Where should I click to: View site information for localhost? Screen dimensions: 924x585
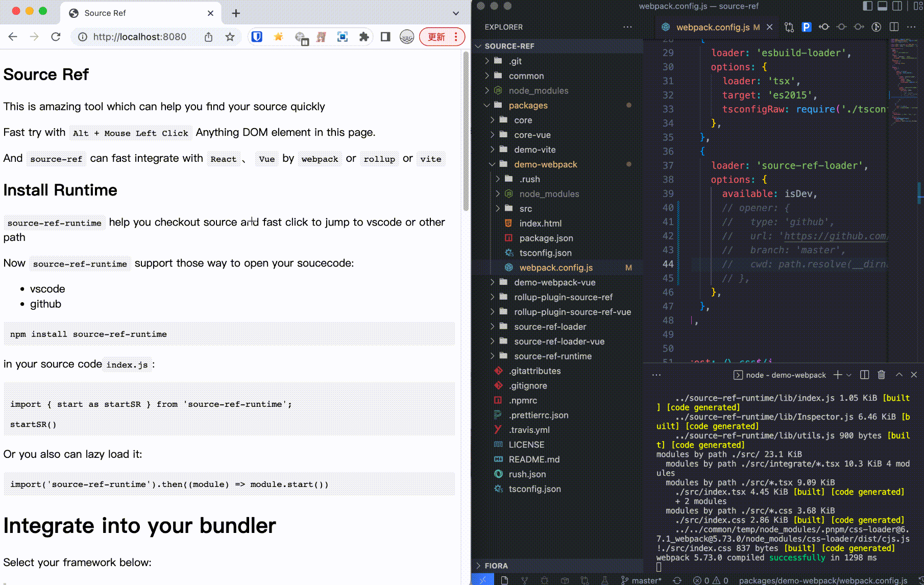point(82,37)
